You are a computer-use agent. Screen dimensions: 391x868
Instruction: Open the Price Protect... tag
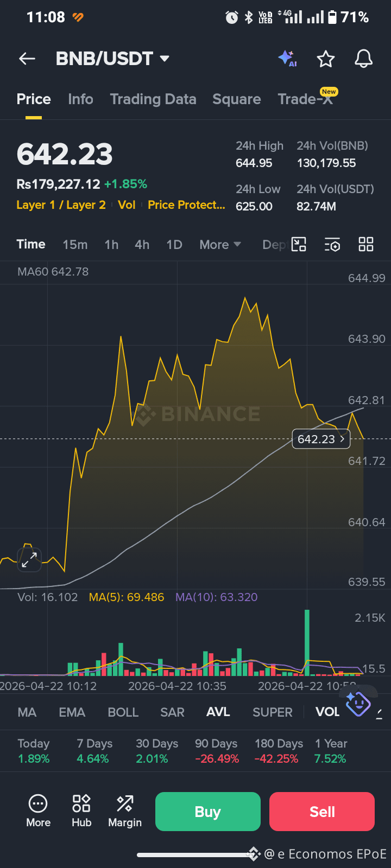coord(186,205)
